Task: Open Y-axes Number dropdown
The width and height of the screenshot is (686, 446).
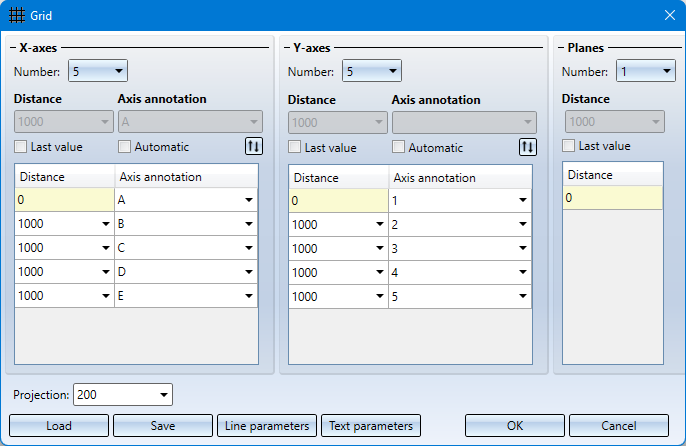Action: pos(372,71)
